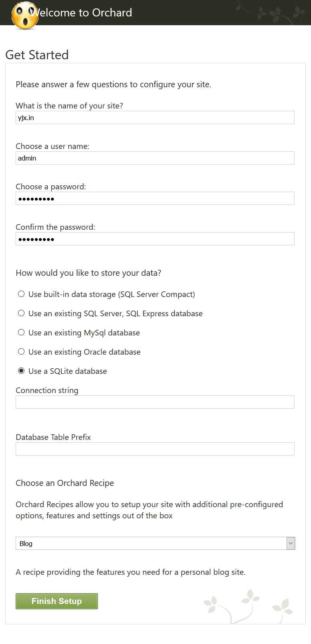The height and width of the screenshot is (644, 311).
Task: Toggle the Use a SQLite database radio
Action: tap(21, 371)
